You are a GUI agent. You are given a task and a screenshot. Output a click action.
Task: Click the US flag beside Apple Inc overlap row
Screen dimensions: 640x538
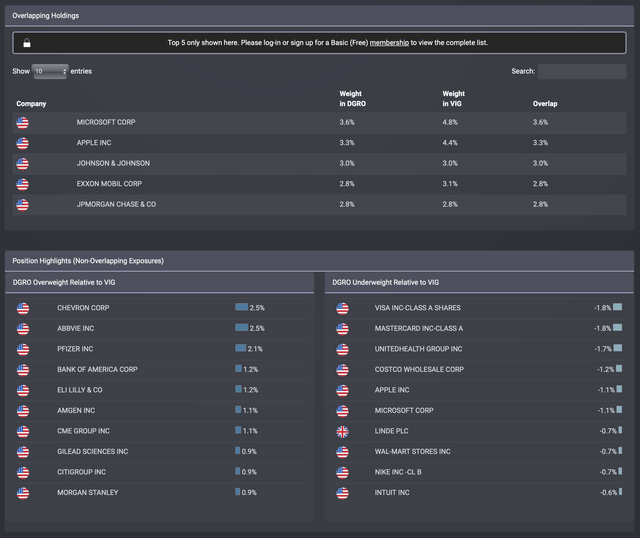[x=22, y=143]
